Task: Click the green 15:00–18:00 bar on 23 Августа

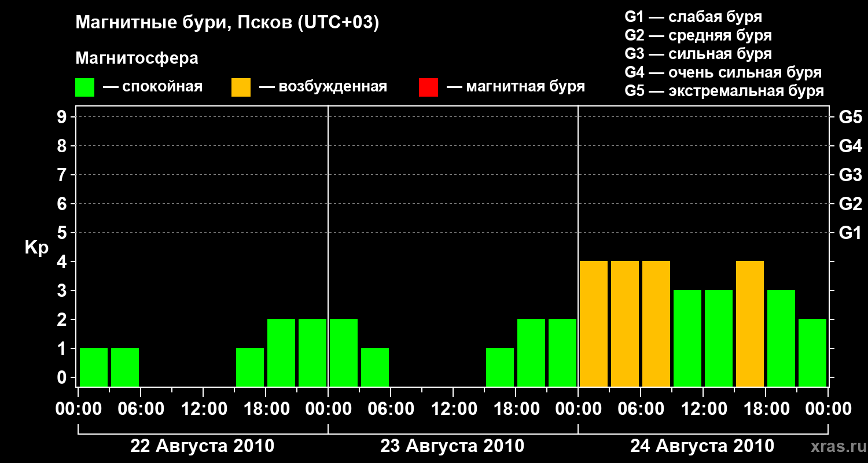Action: 500,367
